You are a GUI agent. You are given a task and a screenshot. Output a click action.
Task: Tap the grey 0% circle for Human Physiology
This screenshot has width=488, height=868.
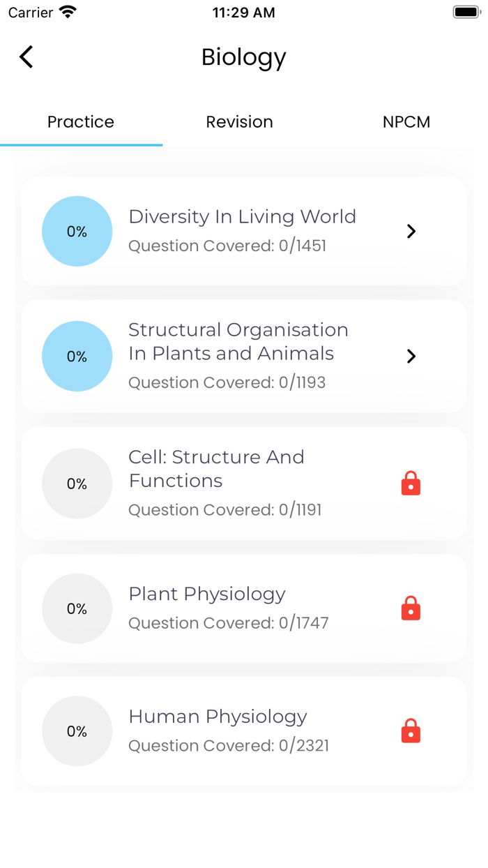tap(77, 731)
